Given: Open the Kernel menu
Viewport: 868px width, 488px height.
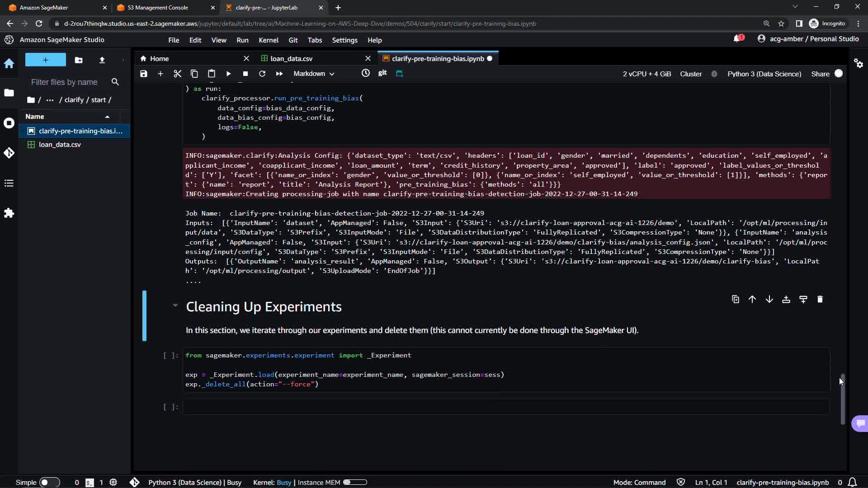Looking at the screenshot, I should pos(268,40).
